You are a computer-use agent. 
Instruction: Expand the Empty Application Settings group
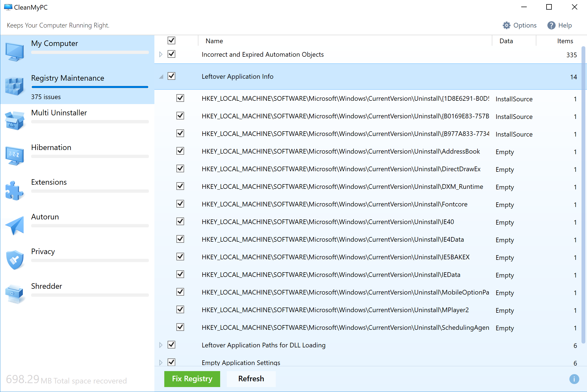pos(161,363)
